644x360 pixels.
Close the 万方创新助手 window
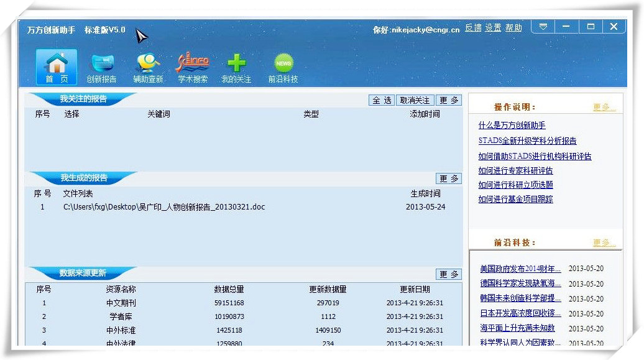(x=614, y=27)
